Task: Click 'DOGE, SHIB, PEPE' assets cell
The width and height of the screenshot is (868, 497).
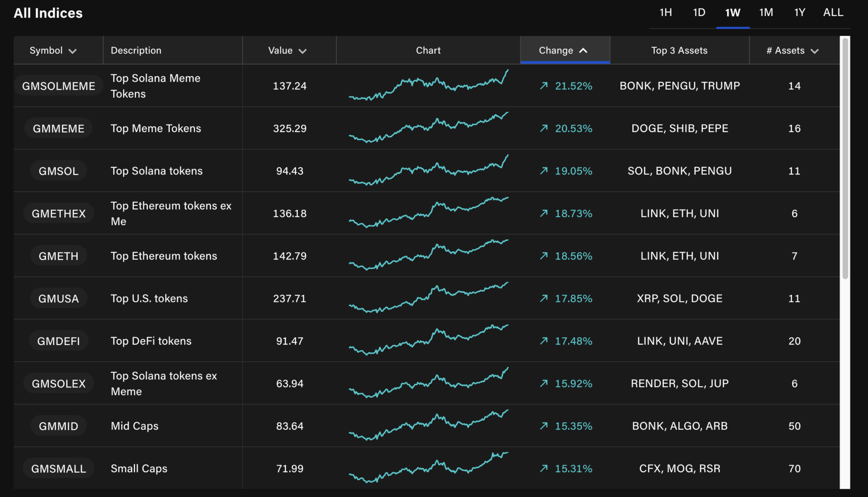Action: (680, 128)
